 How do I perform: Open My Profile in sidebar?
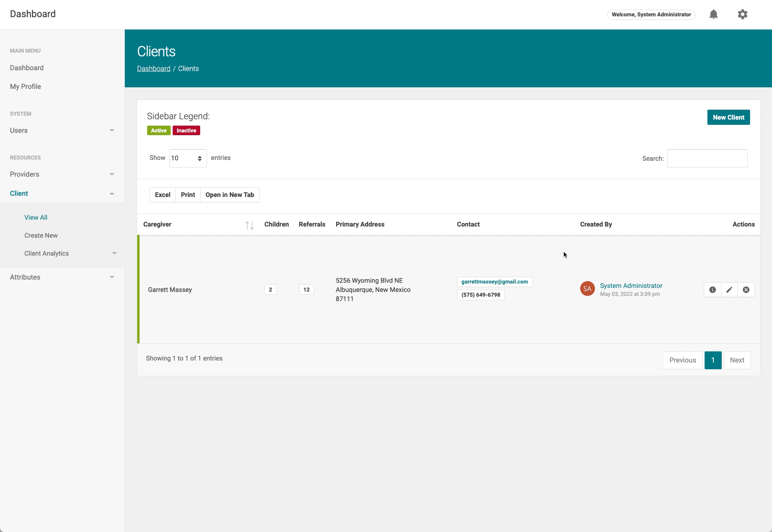(x=26, y=87)
